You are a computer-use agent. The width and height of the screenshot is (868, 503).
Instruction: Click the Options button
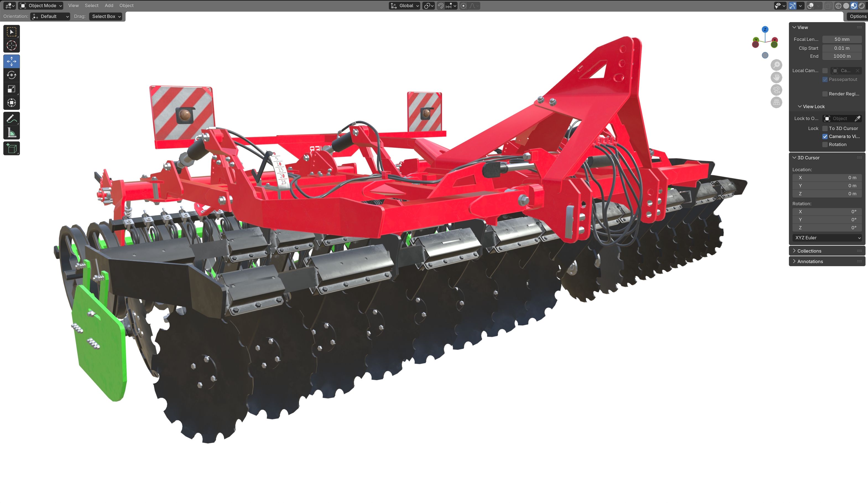point(857,16)
